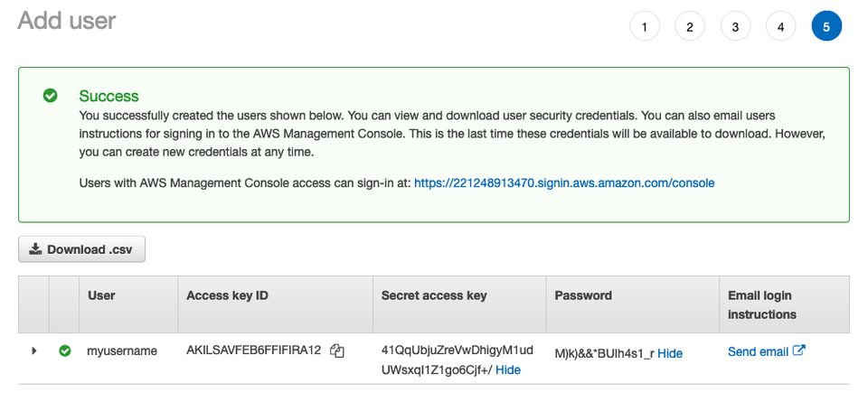Screen dimensions: 868x402
Task: Send email login instructions
Action: [x=758, y=351]
